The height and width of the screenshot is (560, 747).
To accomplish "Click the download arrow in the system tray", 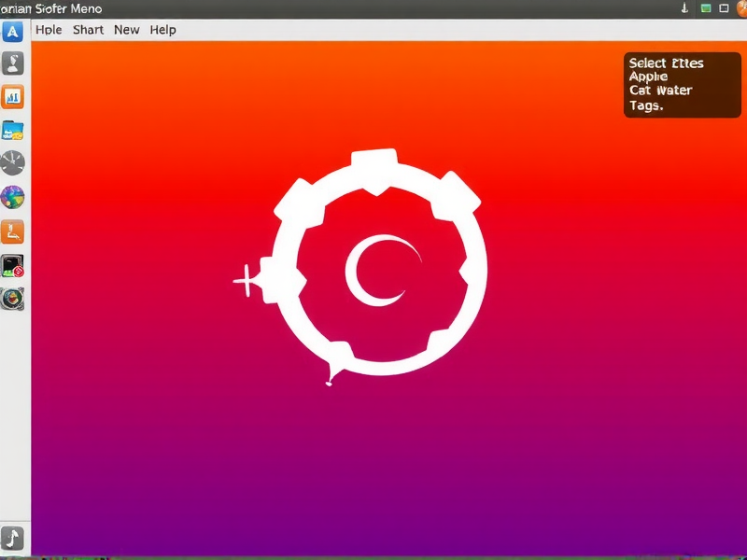I will 684,7.
